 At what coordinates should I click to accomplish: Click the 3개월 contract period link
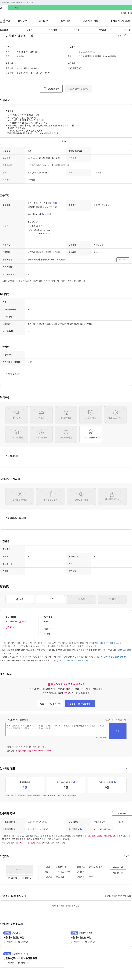(x=55, y=203)
